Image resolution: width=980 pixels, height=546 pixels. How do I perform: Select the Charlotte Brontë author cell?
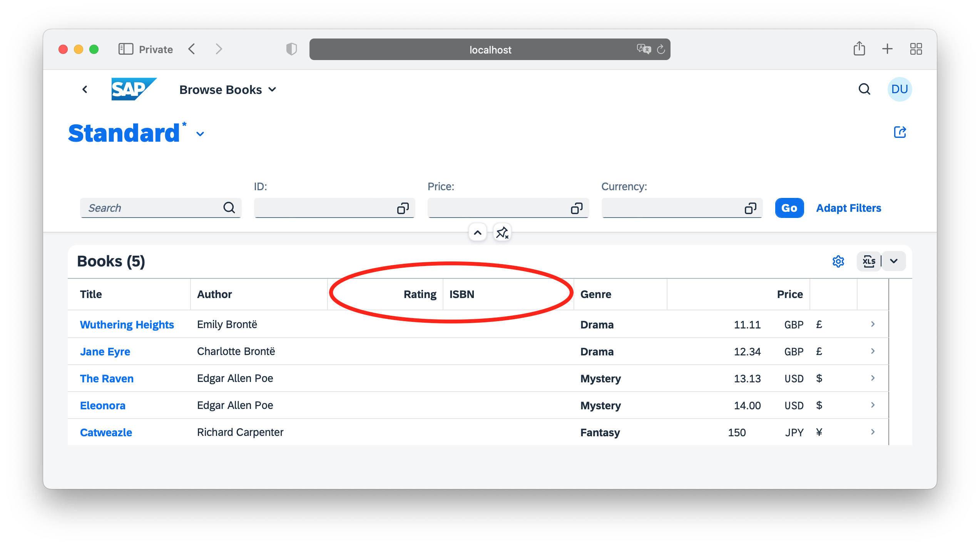pyautogui.click(x=236, y=351)
